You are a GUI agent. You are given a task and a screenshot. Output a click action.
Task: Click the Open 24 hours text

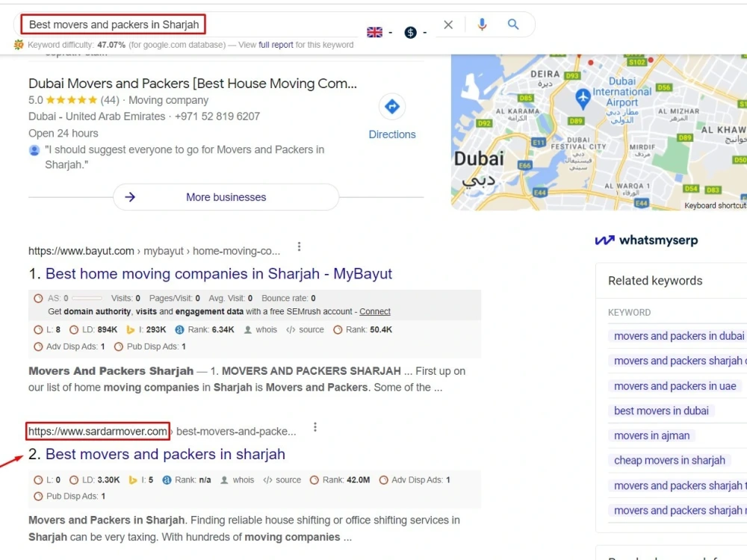click(x=63, y=134)
